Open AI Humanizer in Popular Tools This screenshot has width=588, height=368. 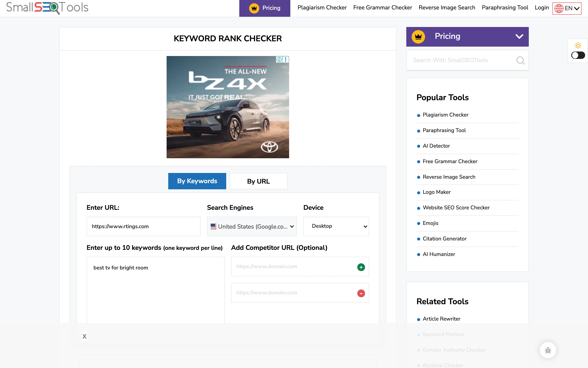coord(439,255)
